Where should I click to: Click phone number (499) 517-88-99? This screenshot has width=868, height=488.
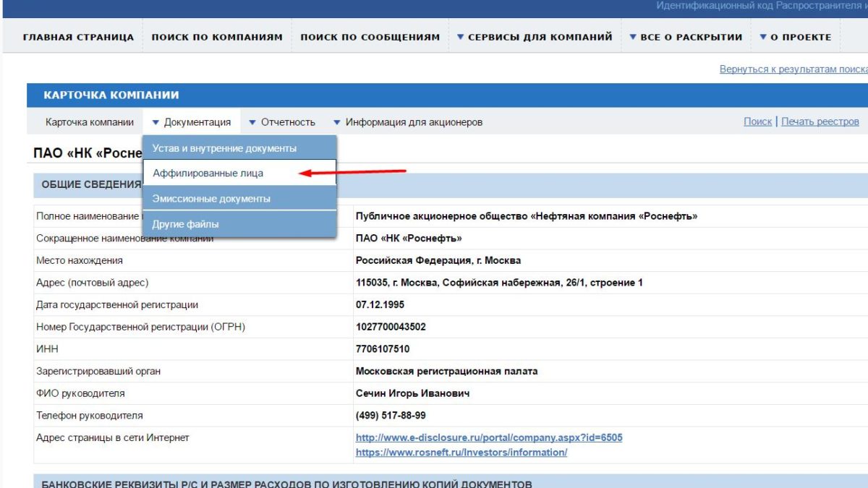pos(391,416)
